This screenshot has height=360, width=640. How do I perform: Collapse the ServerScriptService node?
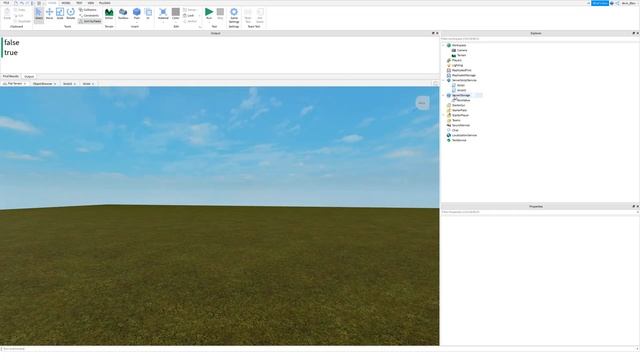pos(444,80)
